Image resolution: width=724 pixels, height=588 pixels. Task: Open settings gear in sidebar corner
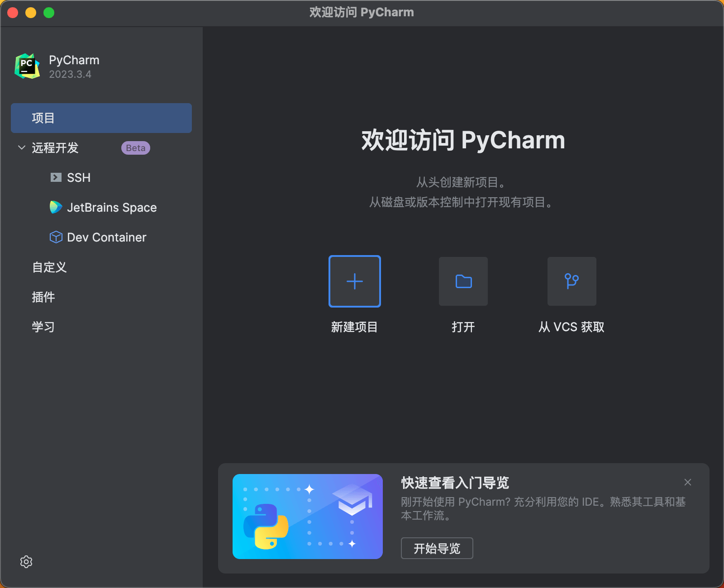pyautogui.click(x=26, y=562)
